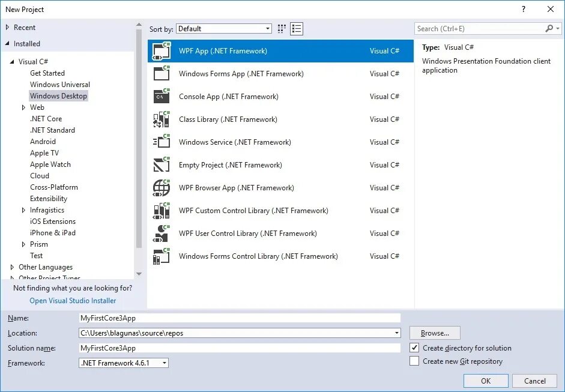Image resolution: width=565 pixels, height=392 pixels.
Task: Select Windows Desktop category
Action: pos(58,96)
